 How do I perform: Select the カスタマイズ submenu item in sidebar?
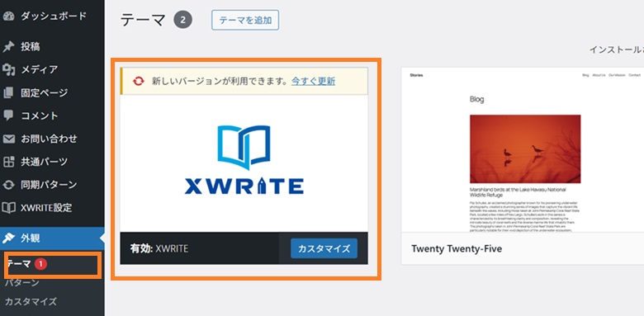point(31,302)
